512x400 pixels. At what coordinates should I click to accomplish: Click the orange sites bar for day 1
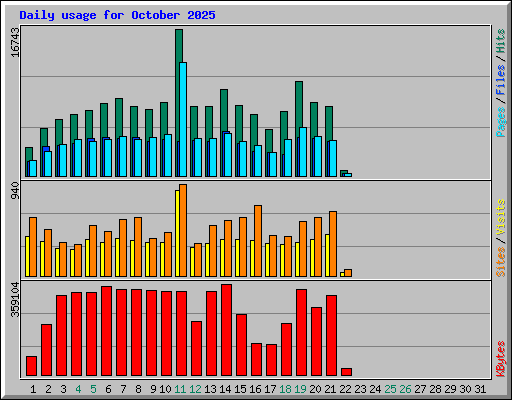click(33, 247)
